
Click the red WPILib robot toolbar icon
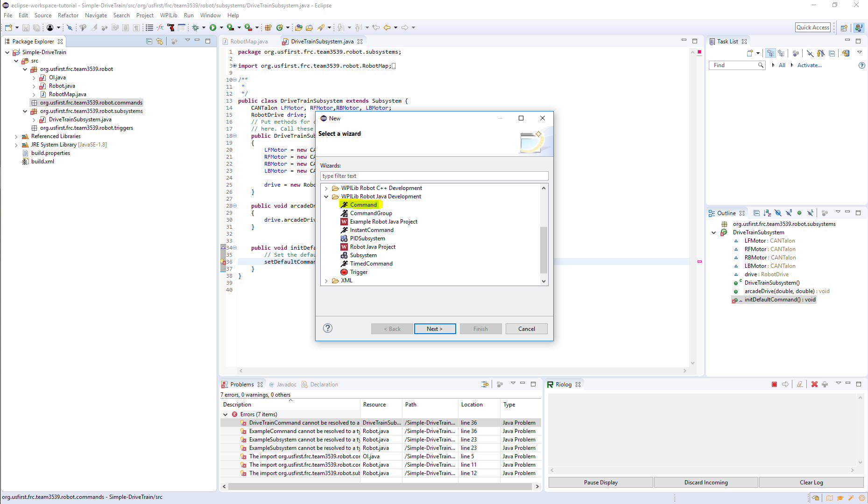click(171, 28)
